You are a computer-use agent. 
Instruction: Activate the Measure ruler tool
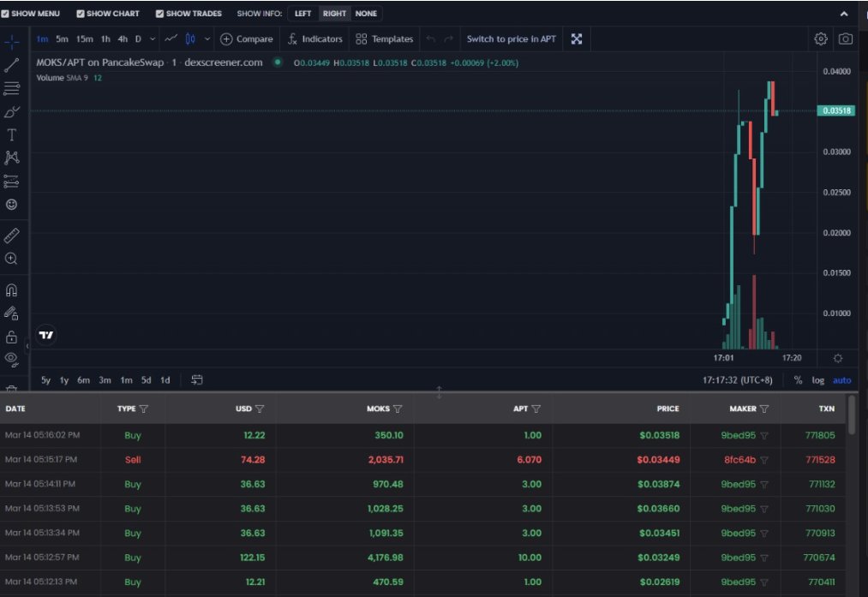(x=11, y=234)
